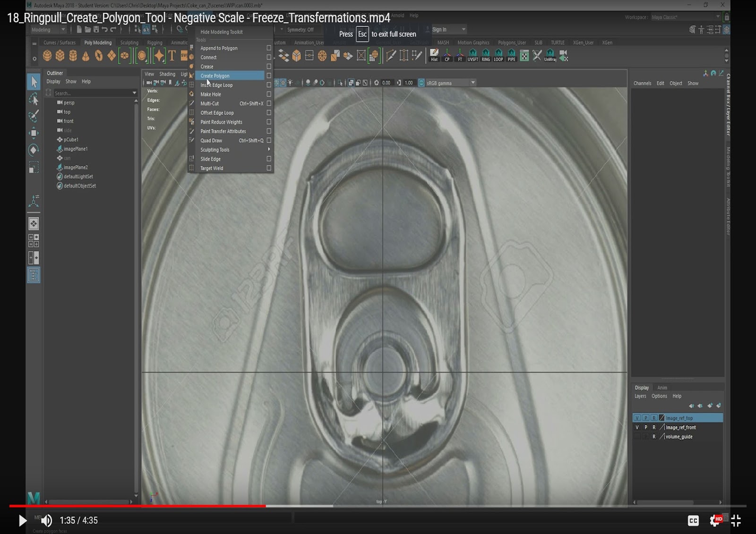
Task: Activate the Select tool arrow in the toolbox
Action: 34,81
